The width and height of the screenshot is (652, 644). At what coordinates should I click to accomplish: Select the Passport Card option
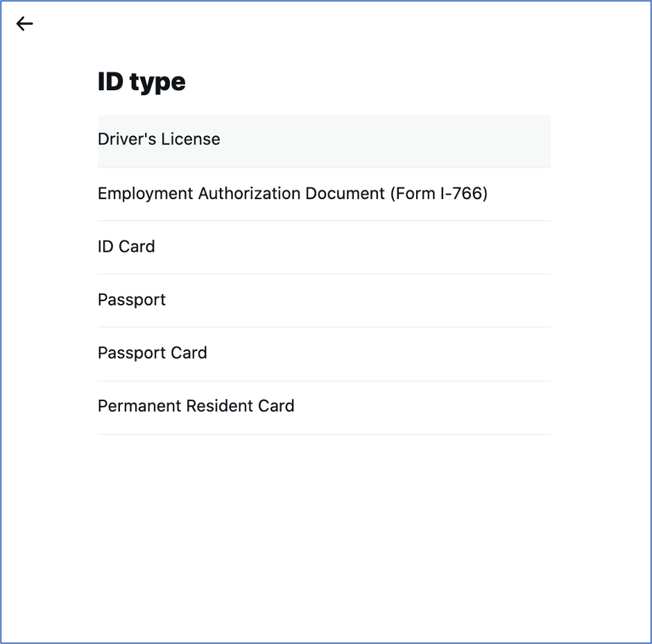[324, 354]
